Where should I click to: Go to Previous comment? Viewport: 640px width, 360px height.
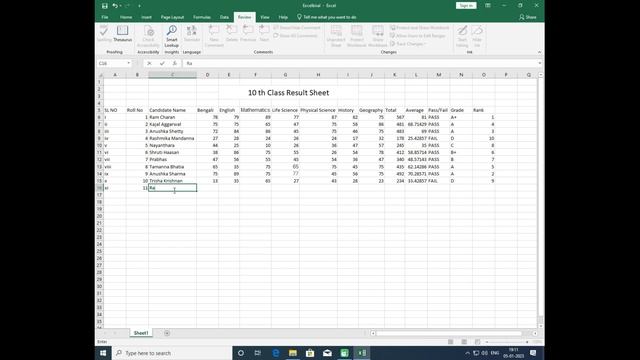[248, 34]
